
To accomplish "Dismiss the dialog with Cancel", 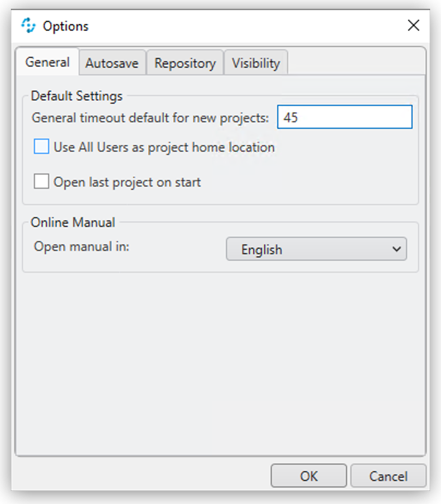I will click(x=388, y=475).
